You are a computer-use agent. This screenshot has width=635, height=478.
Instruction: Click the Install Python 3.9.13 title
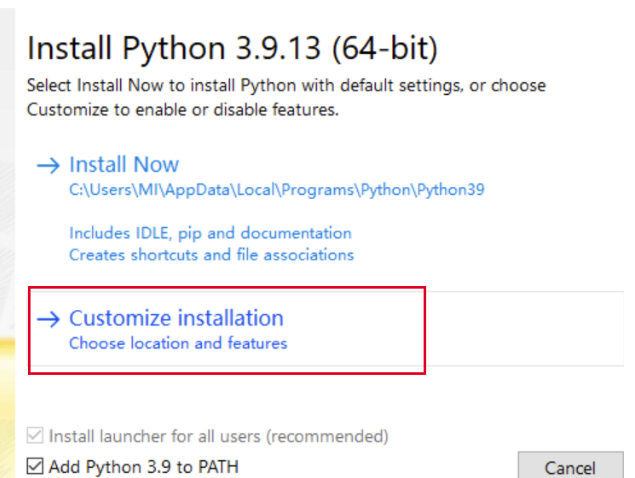232,49
